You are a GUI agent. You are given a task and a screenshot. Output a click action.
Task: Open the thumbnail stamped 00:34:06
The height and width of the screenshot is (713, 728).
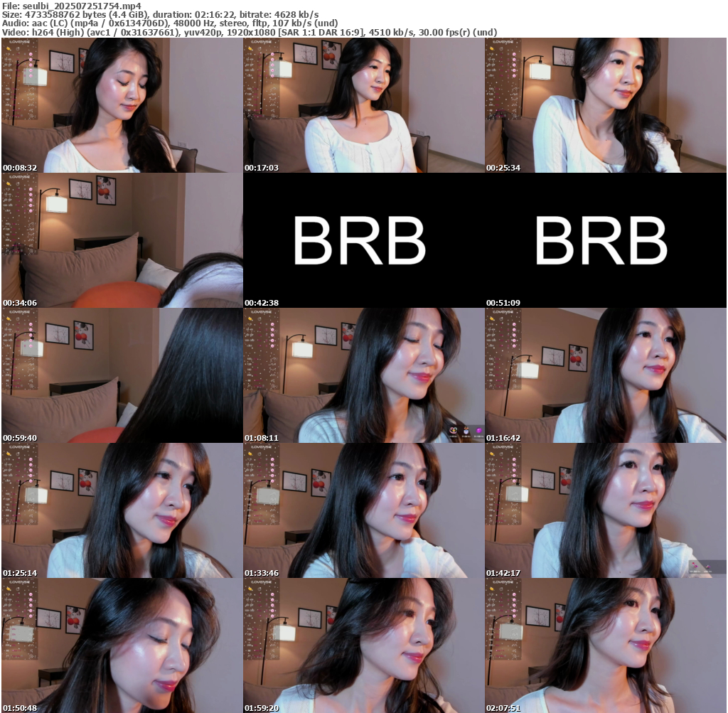(x=122, y=240)
